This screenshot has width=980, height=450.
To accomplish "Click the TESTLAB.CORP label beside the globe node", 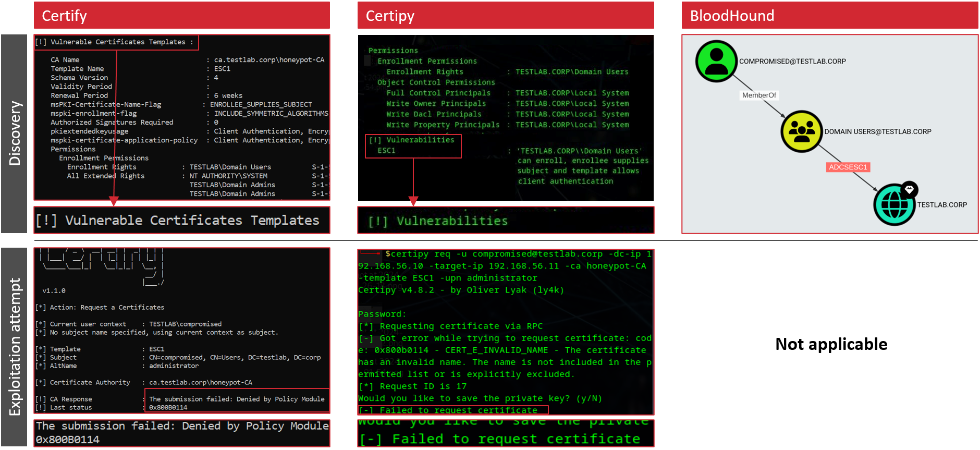I will [x=942, y=205].
